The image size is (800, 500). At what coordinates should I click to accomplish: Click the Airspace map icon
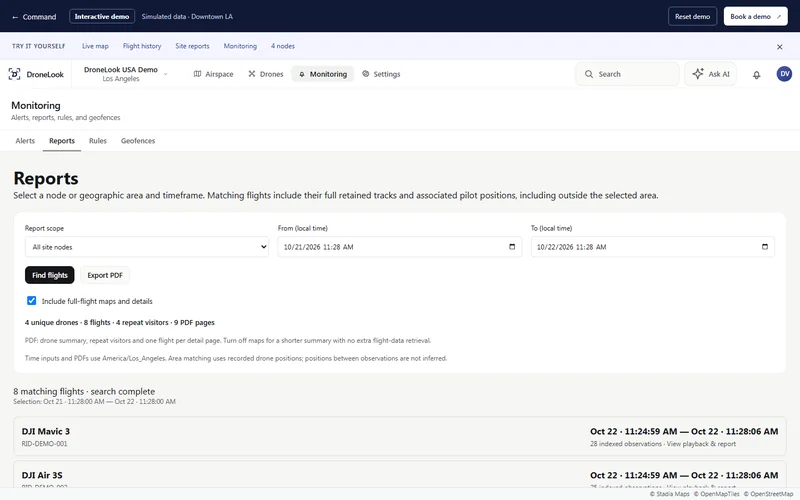tap(197, 74)
